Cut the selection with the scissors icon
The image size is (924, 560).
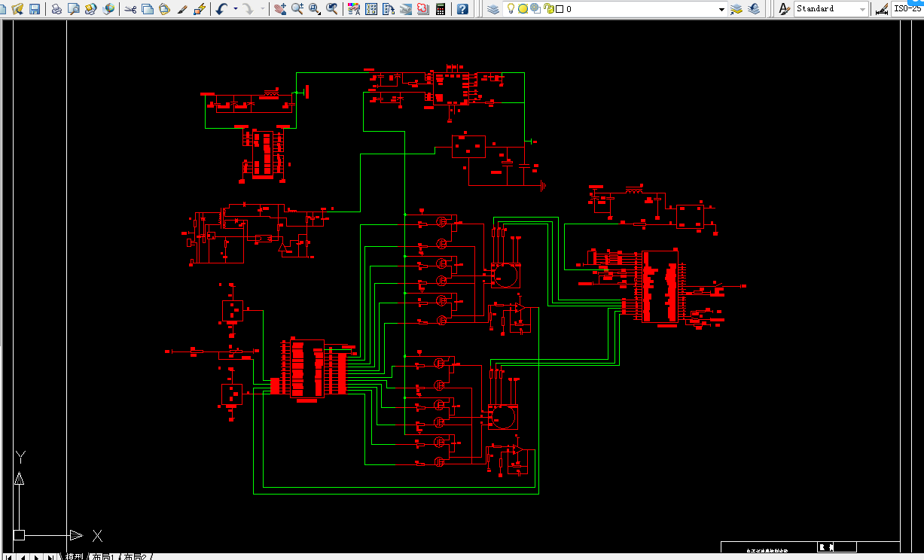130,9
